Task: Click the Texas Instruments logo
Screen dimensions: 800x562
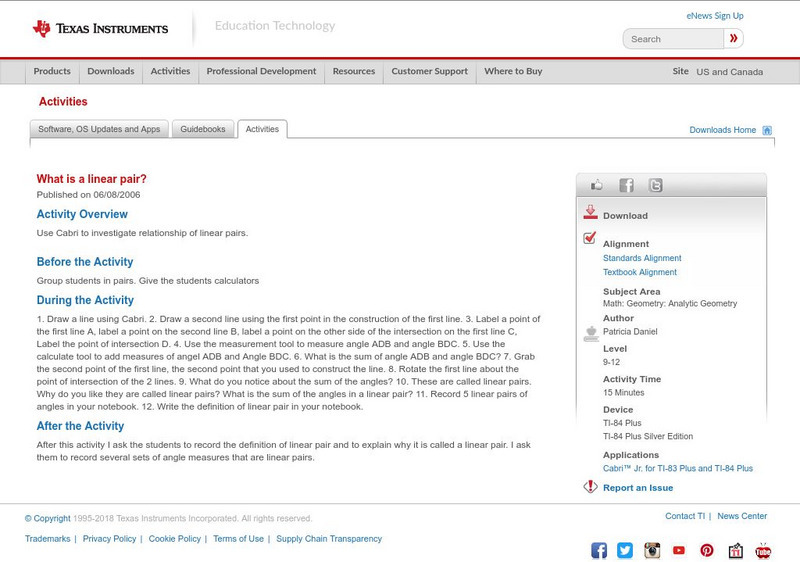Action: 100,28
